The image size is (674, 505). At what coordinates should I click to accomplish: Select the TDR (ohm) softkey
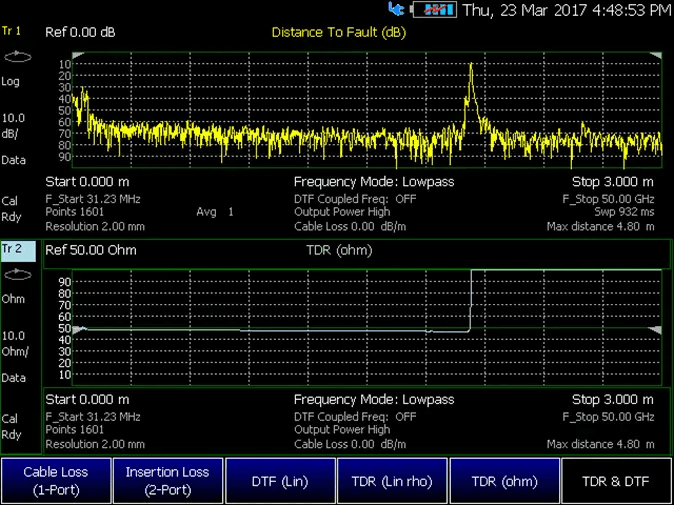coord(504,481)
